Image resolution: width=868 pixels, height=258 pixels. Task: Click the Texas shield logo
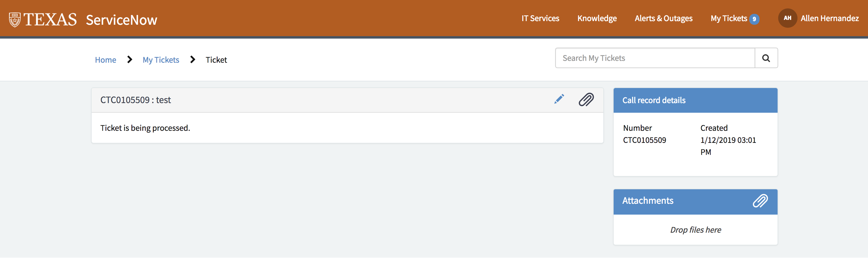point(15,20)
